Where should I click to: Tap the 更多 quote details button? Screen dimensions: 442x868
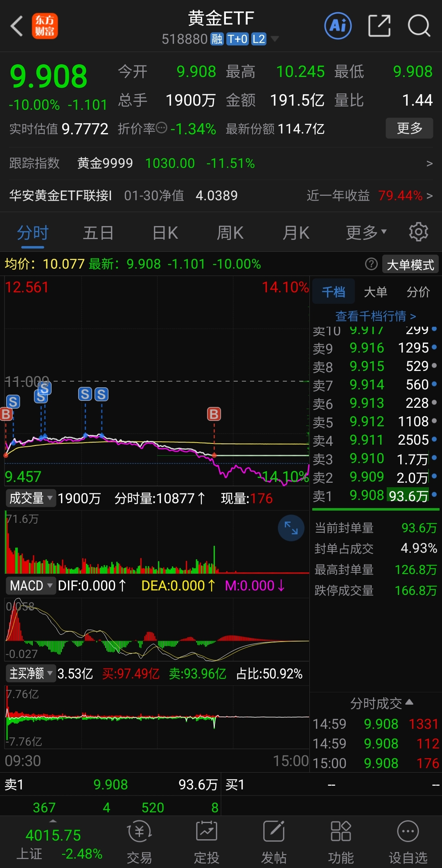pos(409,128)
